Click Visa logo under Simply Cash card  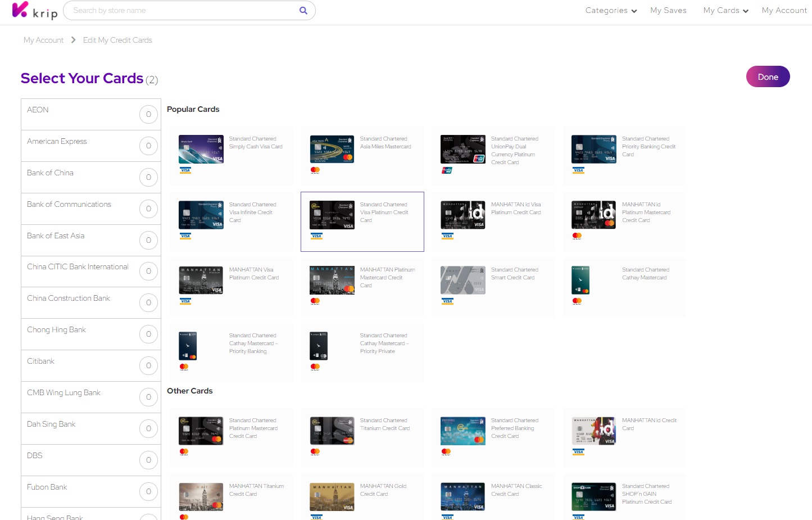coord(185,170)
